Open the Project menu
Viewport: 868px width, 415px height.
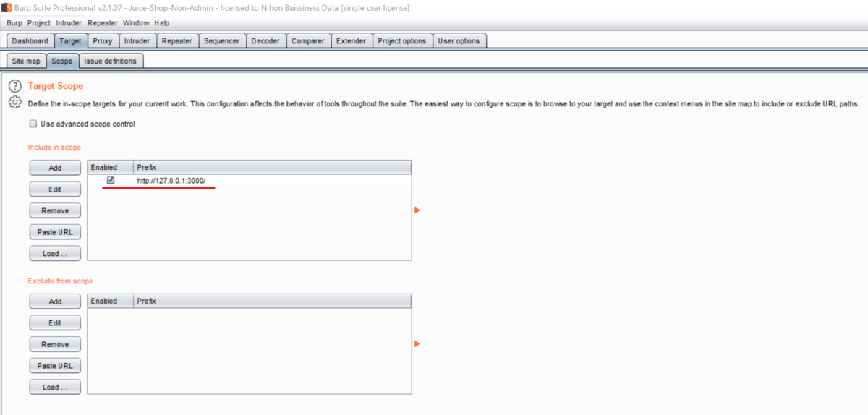pos(39,23)
